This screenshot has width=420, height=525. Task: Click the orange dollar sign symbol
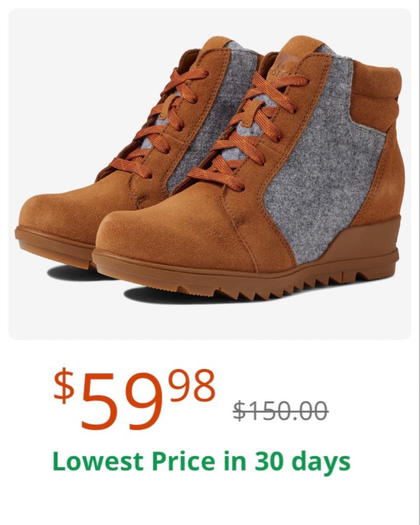pos(64,385)
